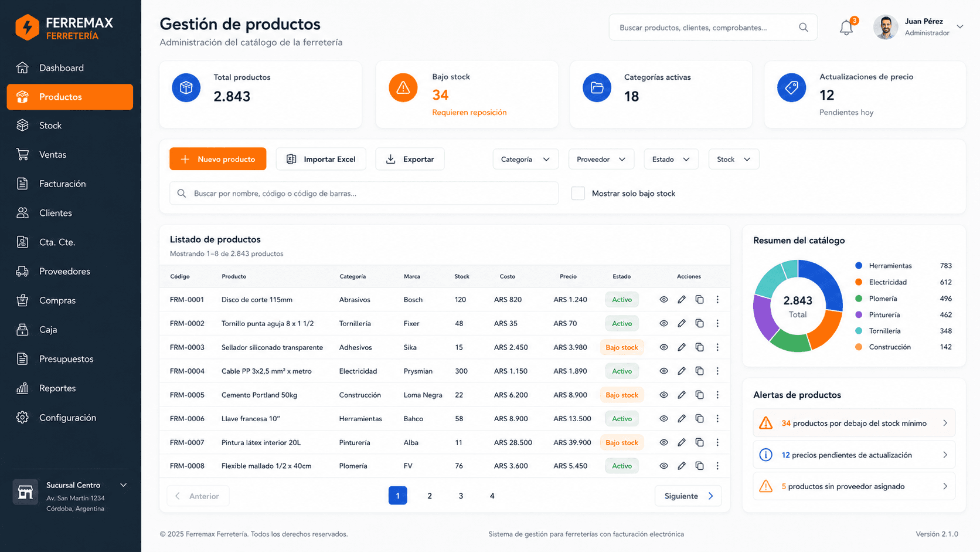Open Reportes in sidebar
980x552 pixels.
70,388
